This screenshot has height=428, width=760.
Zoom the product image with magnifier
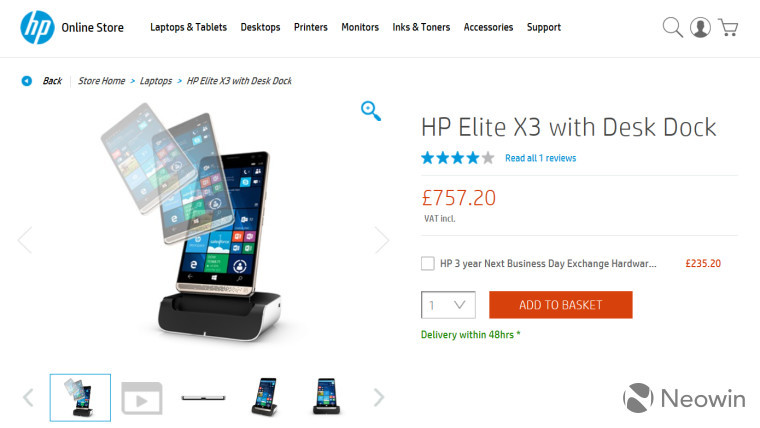[371, 111]
